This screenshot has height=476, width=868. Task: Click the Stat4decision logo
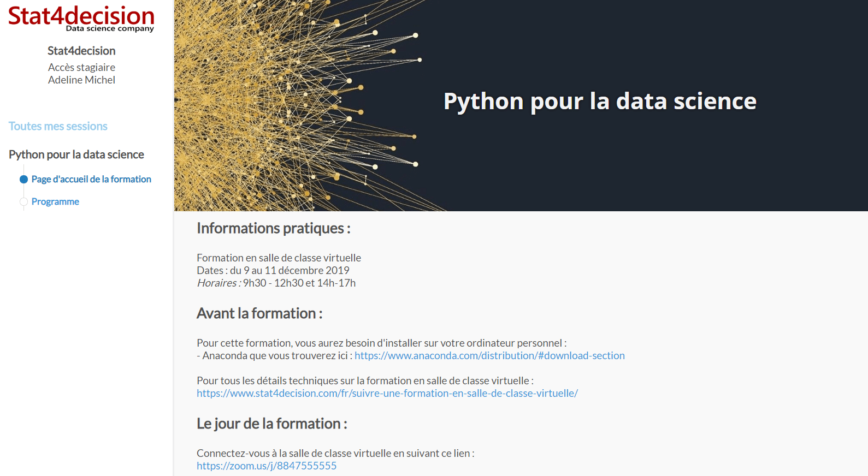(81, 17)
